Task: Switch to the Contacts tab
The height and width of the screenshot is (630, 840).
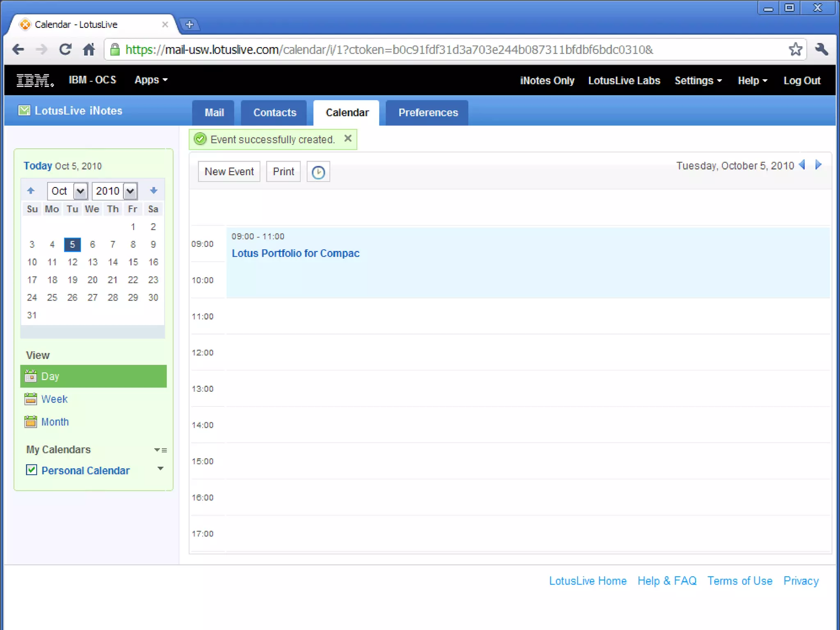Action: (x=274, y=113)
